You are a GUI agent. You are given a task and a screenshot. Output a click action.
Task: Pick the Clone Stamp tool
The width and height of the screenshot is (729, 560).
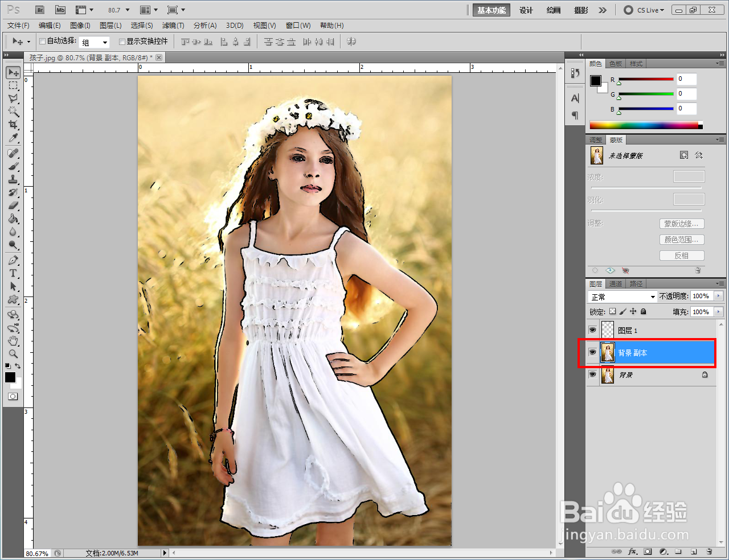point(13,179)
